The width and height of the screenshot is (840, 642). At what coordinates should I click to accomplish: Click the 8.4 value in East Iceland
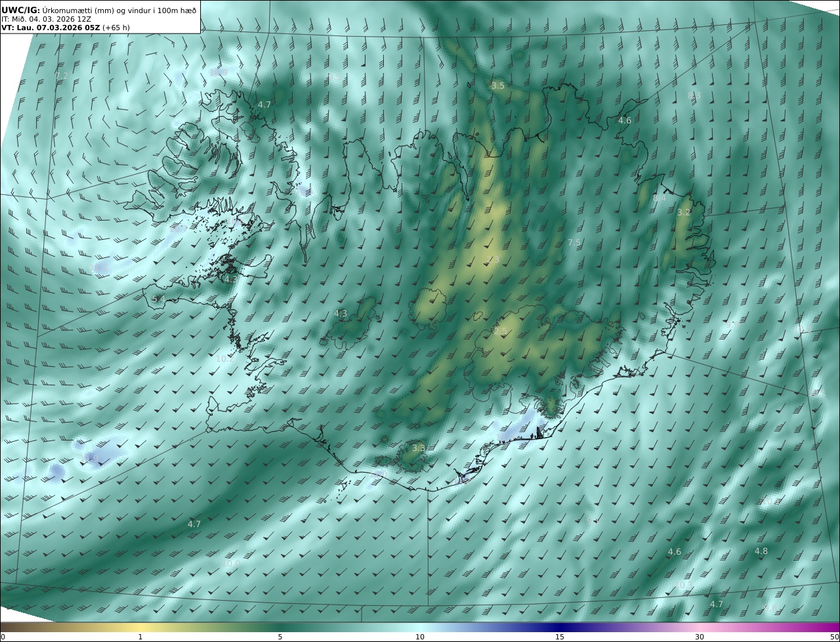(x=659, y=198)
